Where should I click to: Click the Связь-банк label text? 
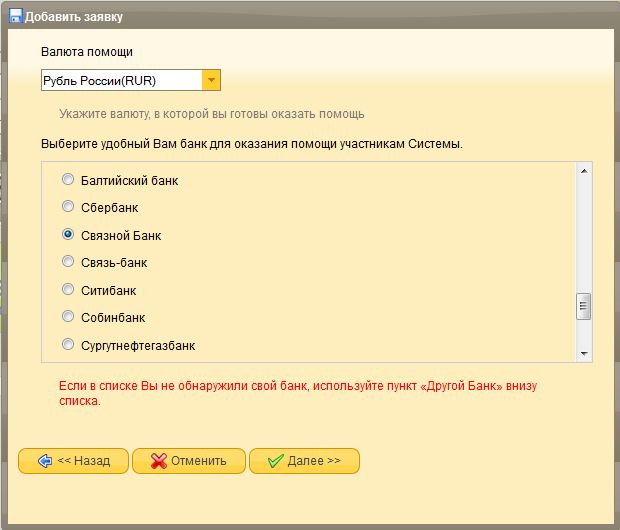tap(114, 263)
